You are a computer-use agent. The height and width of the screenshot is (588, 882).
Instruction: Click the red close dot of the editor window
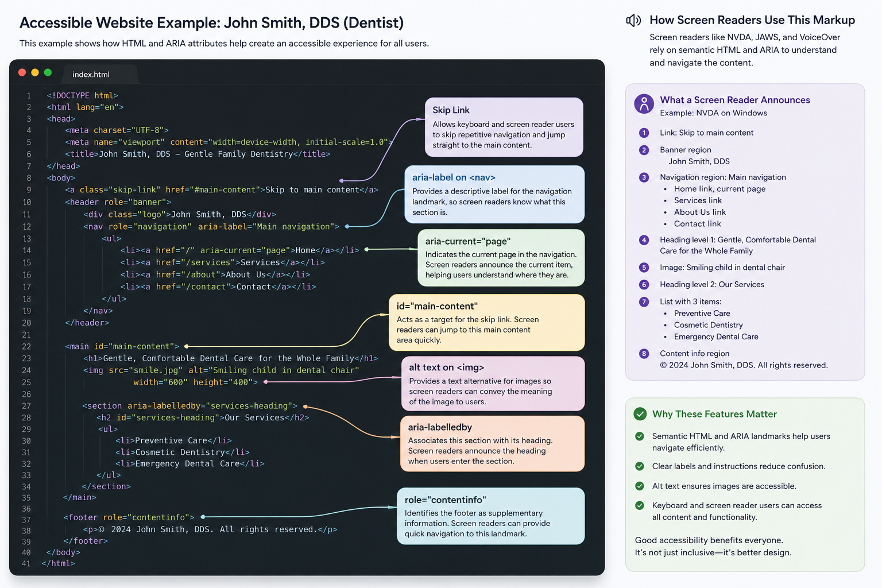22,72
